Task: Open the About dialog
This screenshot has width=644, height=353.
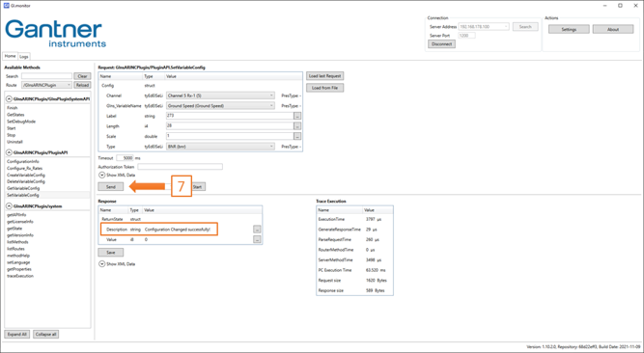Action: tap(613, 30)
